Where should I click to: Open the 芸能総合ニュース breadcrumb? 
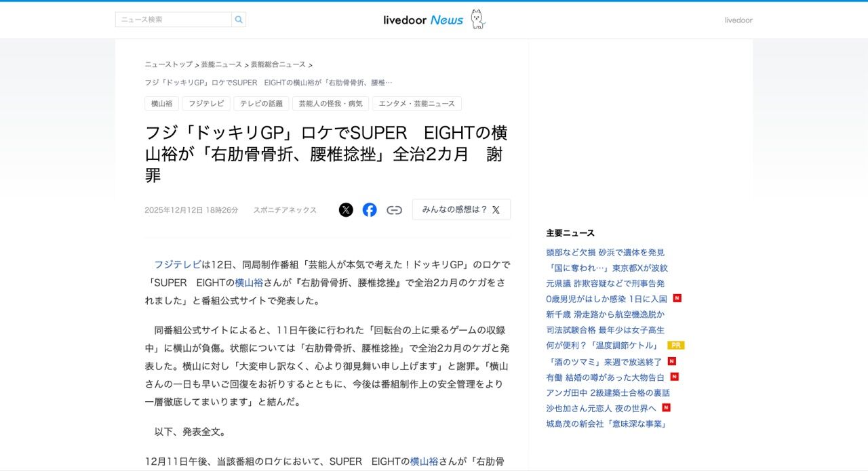(278, 64)
